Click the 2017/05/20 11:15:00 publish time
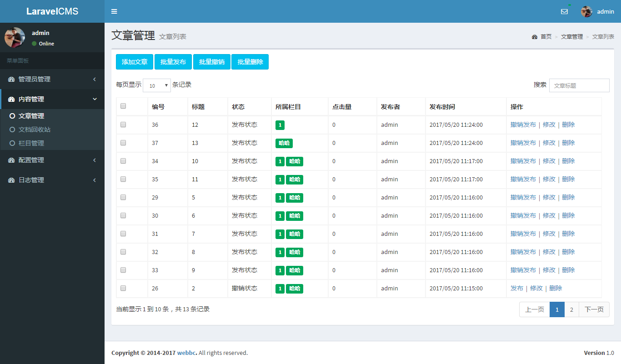621x364 pixels. 456,288
